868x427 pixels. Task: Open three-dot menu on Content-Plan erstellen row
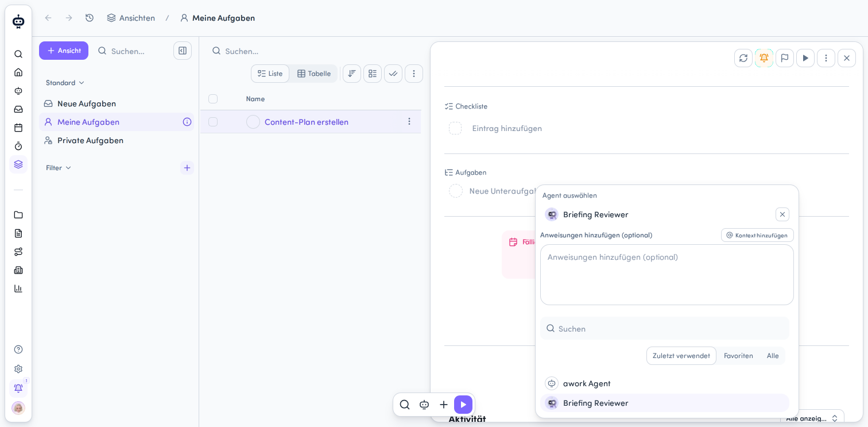(x=409, y=122)
